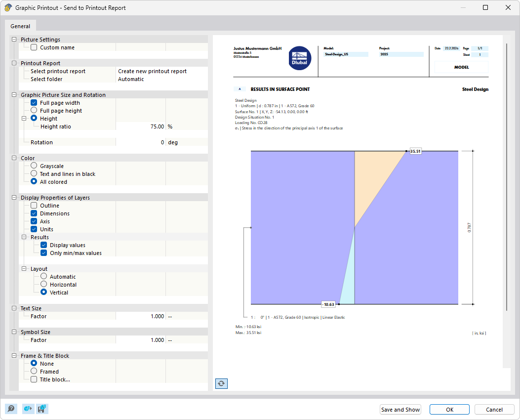Screen dimensions: 520x420
Task: Click the 0.787 dimension label
Action: (469, 228)
